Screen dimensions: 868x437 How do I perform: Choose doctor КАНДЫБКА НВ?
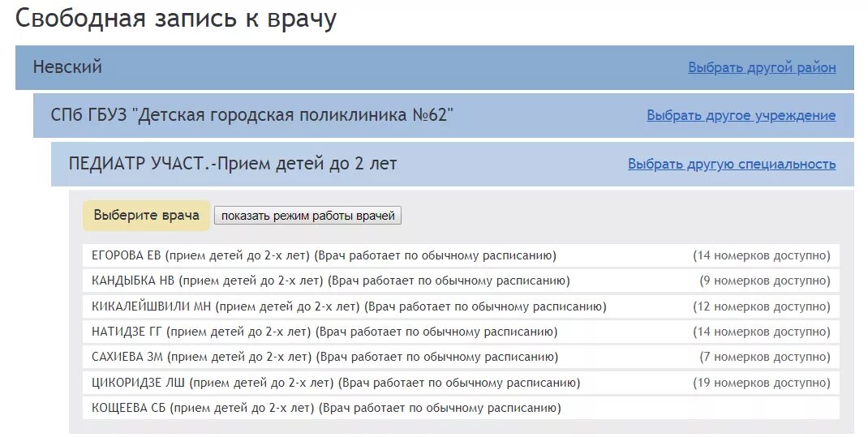click(461, 281)
